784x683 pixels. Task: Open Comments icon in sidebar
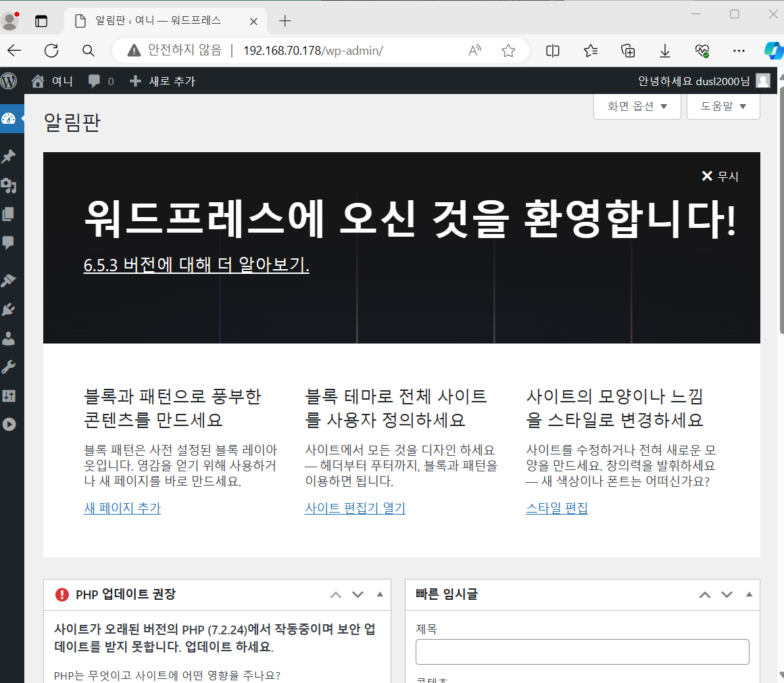pyautogui.click(x=9, y=243)
